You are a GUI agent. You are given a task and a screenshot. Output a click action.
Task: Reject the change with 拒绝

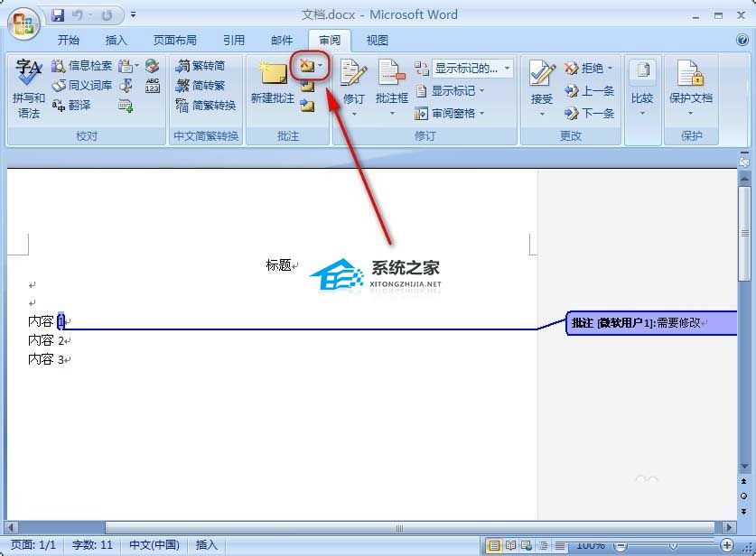[583, 68]
